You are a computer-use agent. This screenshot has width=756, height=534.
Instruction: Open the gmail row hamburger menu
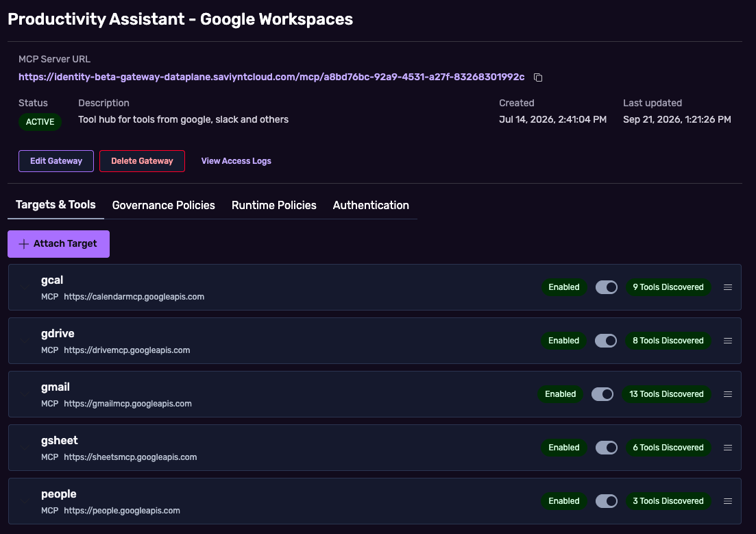point(728,395)
